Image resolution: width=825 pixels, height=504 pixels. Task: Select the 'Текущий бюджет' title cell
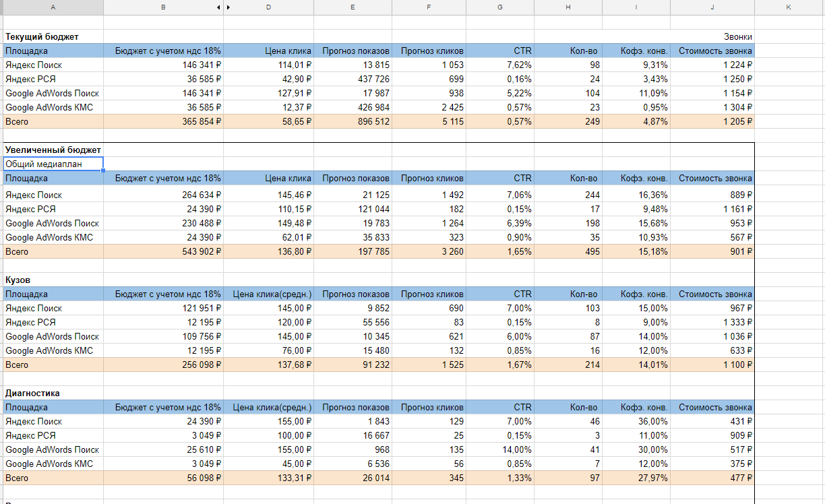click(x=53, y=36)
